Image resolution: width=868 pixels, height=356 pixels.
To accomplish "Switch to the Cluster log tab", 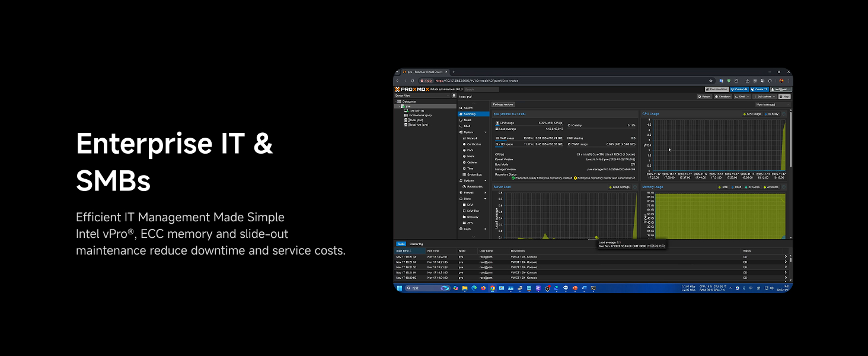I will coord(416,244).
